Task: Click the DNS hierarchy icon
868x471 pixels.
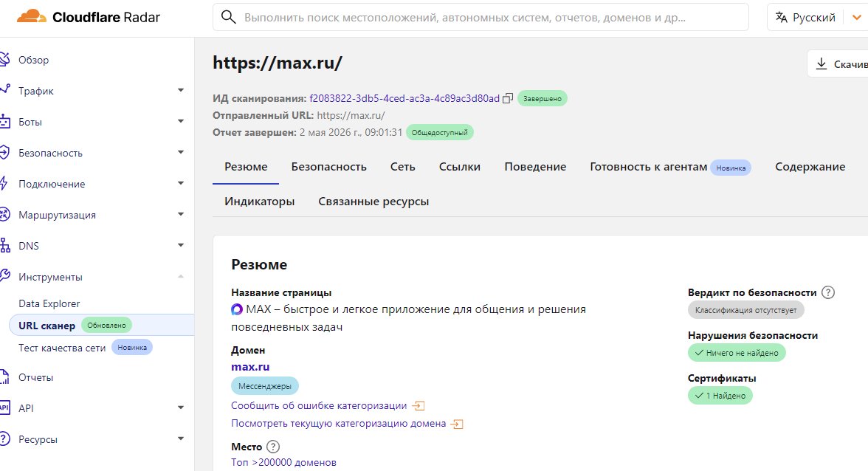Action: click(x=4, y=245)
